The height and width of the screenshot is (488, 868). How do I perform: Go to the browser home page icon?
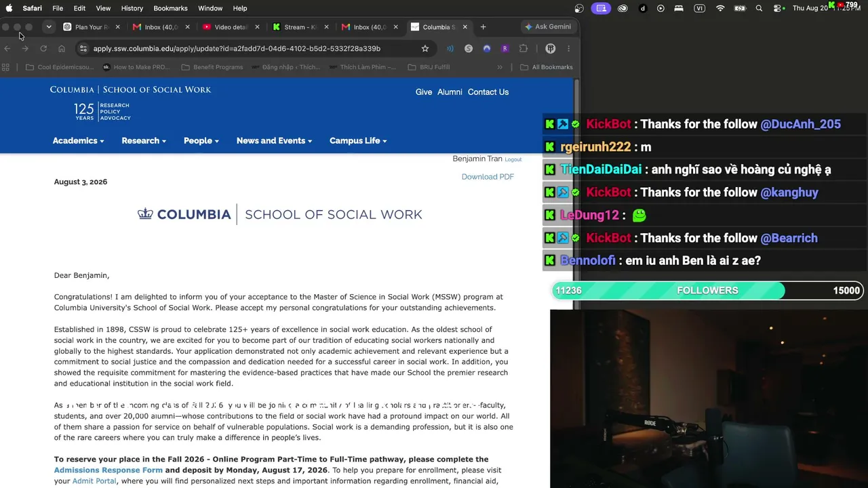[62, 49]
